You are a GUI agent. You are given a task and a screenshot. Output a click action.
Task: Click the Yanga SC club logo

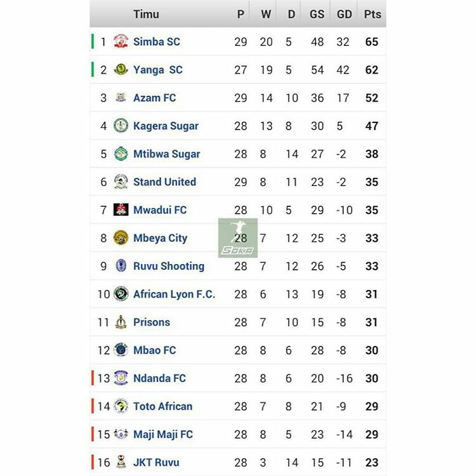tap(121, 70)
